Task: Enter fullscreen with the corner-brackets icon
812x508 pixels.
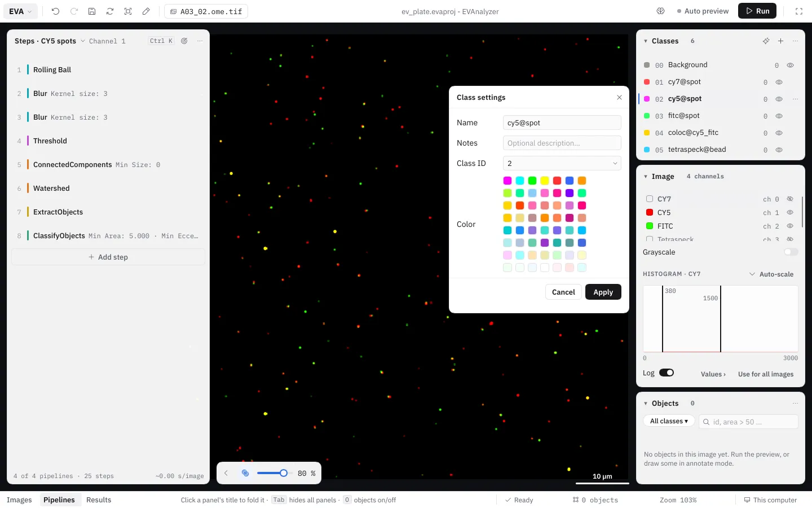Action: (x=799, y=11)
